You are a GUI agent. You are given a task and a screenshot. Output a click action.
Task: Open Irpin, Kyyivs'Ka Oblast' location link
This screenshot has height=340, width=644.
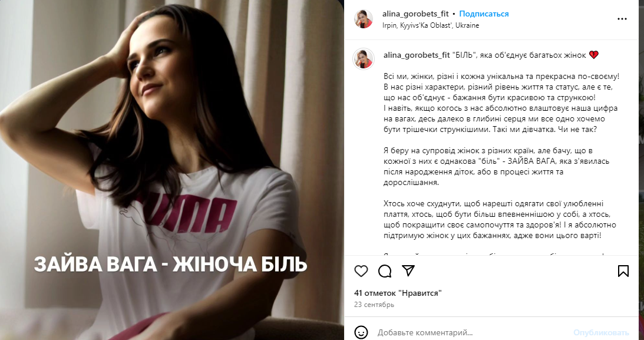tap(431, 25)
